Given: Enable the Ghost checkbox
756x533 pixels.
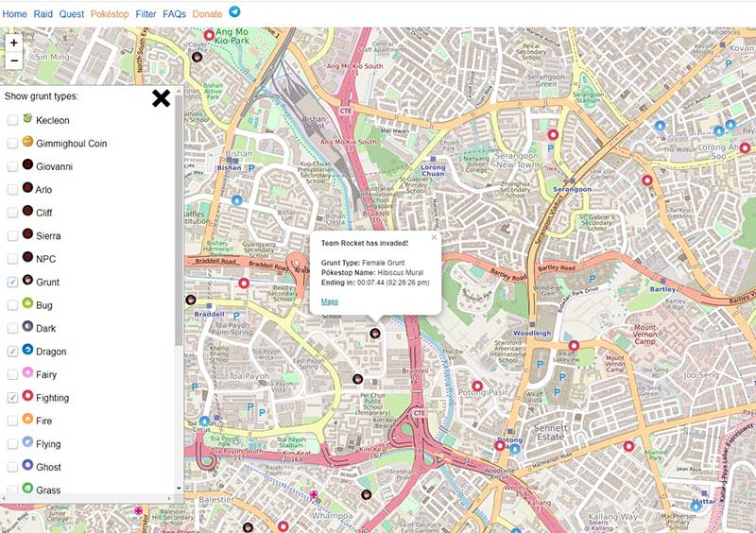Looking at the screenshot, I should tap(12, 468).
